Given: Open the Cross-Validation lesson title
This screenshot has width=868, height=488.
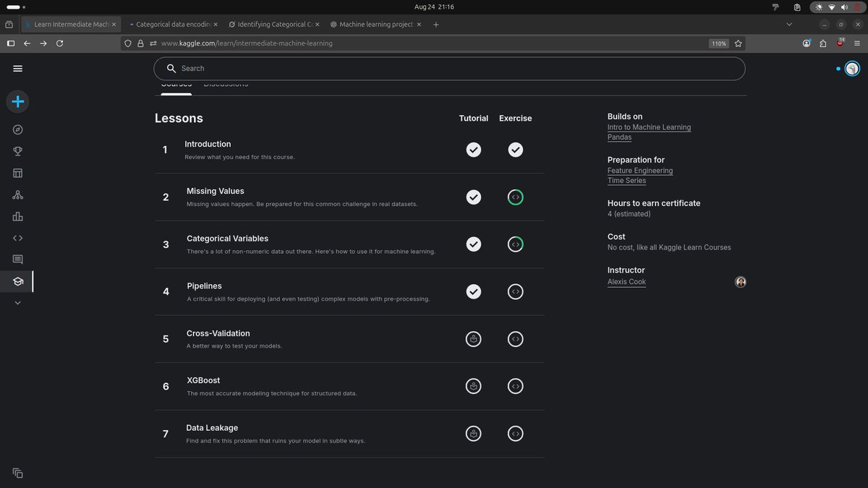Looking at the screenshot, I should point(218,333).
